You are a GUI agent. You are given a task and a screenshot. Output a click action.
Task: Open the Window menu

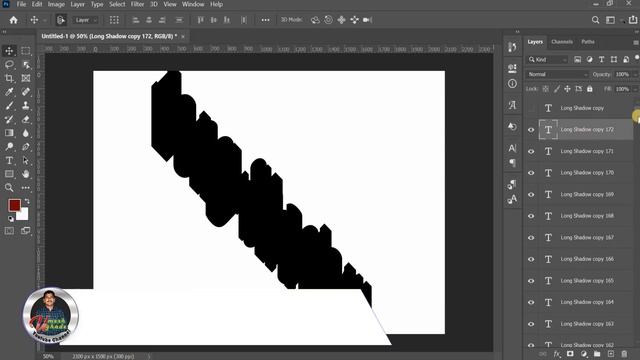pyautogui.click(x=193, y=4)
